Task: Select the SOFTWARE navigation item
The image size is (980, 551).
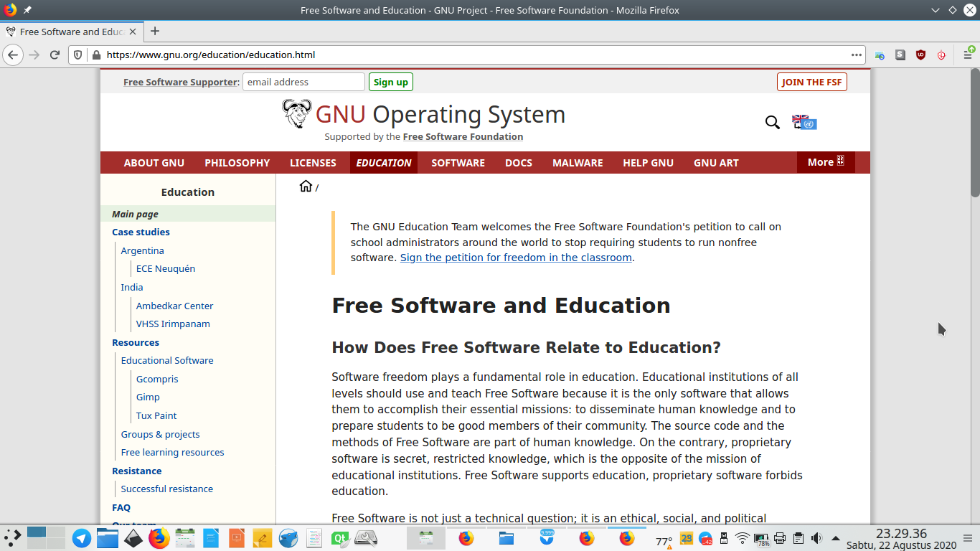Action: pyautogui.click(x=458, y=163)
